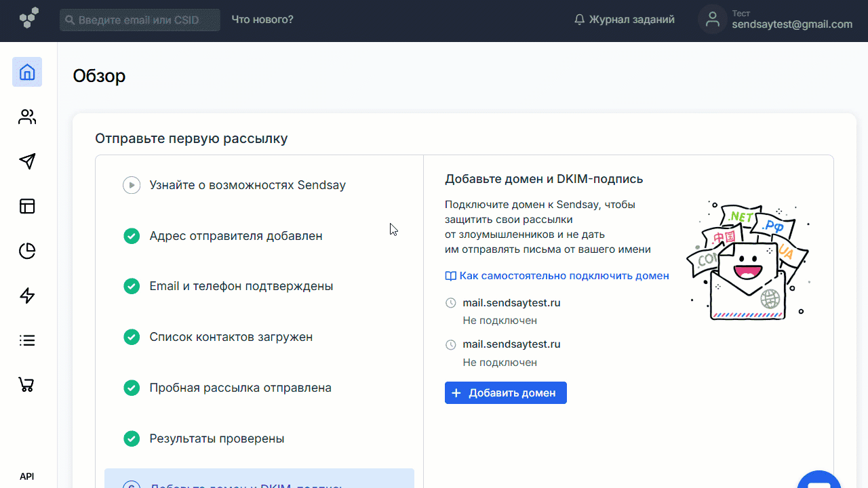Select "Узнайте о возможностях Sendsay" step

coord(248,185)
